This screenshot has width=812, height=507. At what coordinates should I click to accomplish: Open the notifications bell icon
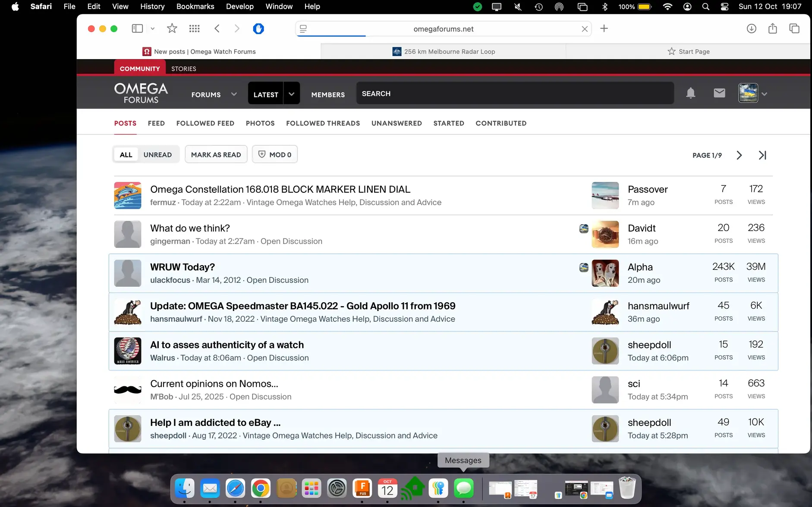click(x=690, y=93)
